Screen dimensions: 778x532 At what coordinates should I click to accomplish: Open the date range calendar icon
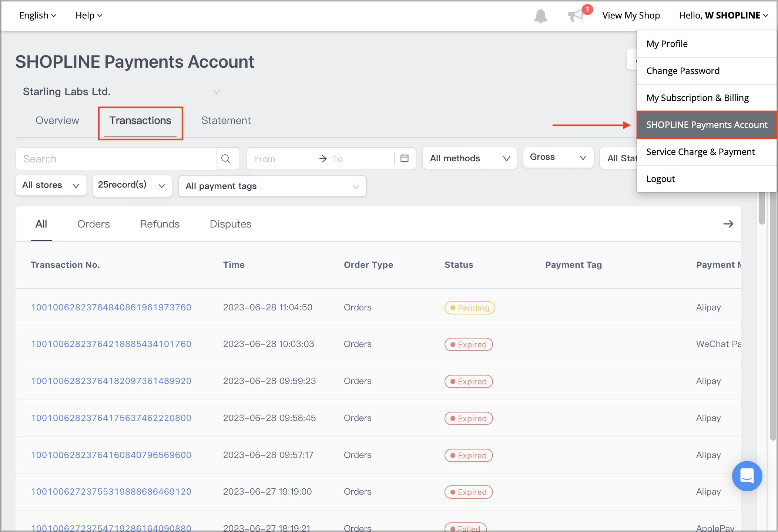pos(404,158)
